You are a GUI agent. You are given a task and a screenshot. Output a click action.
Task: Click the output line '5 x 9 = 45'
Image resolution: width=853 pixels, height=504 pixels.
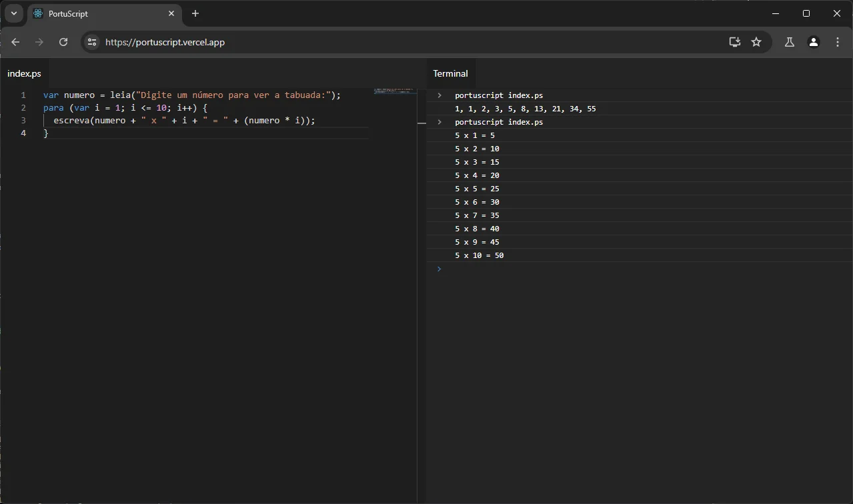tap(477, 242)
